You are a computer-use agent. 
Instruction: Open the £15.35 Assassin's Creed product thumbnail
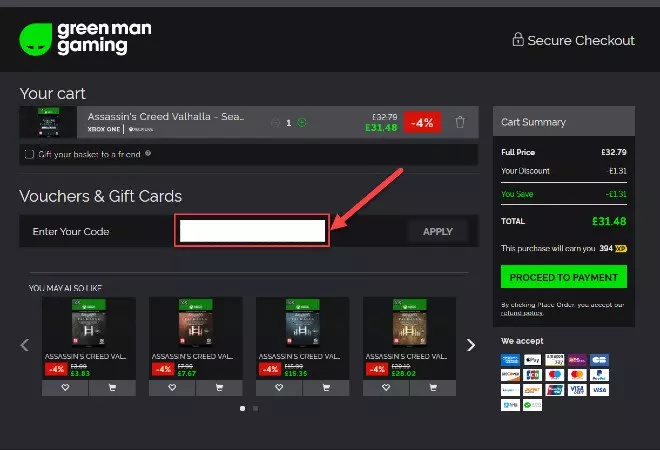(x=303, y=322)
